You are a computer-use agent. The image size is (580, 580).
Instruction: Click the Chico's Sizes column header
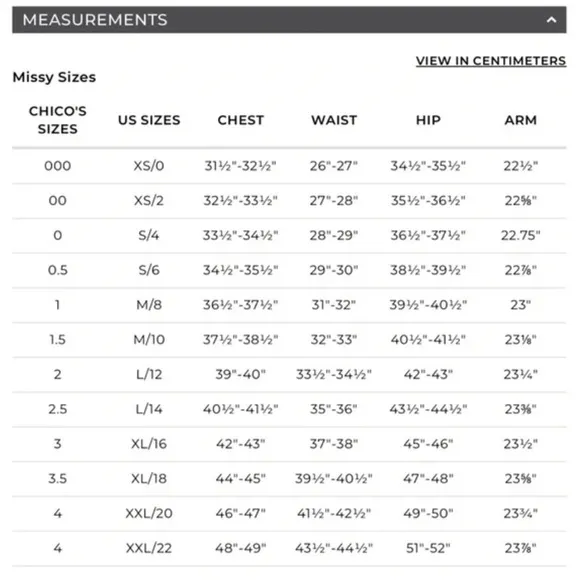point(58,120)
